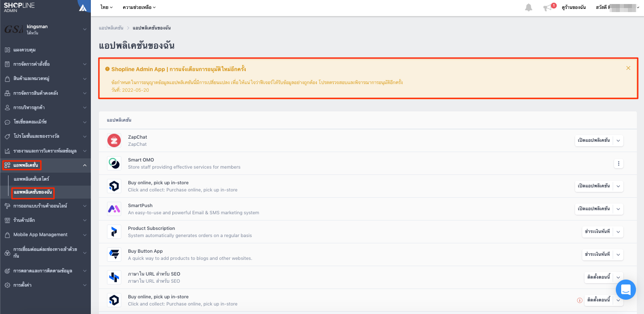The width and height of the screenshot is (644, 314).
Task: Click the social commerce chat icon
Action: [x=7, y=122]
